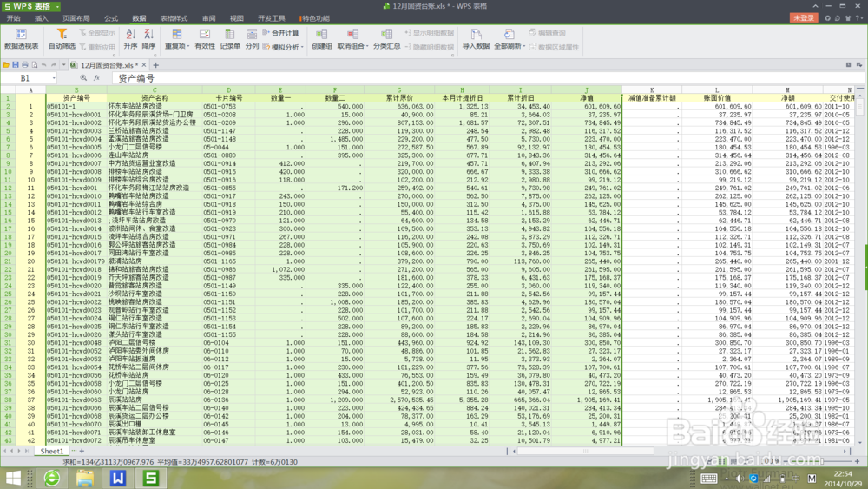
Task: Open the 360 browser taskbar icon
Action: [52, 478]
